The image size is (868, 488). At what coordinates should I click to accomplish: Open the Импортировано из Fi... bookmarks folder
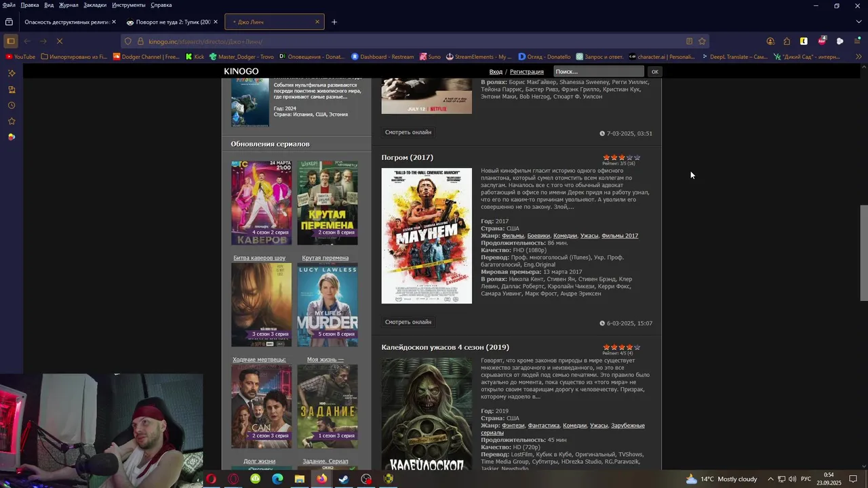(74, 57)
